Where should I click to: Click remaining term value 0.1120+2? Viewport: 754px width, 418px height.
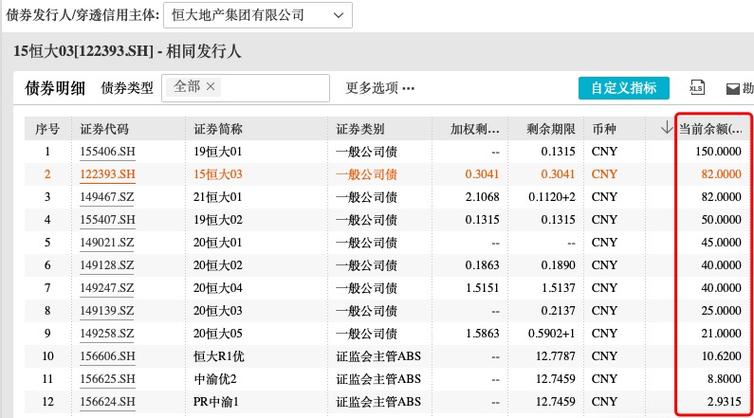coord(552,197)
